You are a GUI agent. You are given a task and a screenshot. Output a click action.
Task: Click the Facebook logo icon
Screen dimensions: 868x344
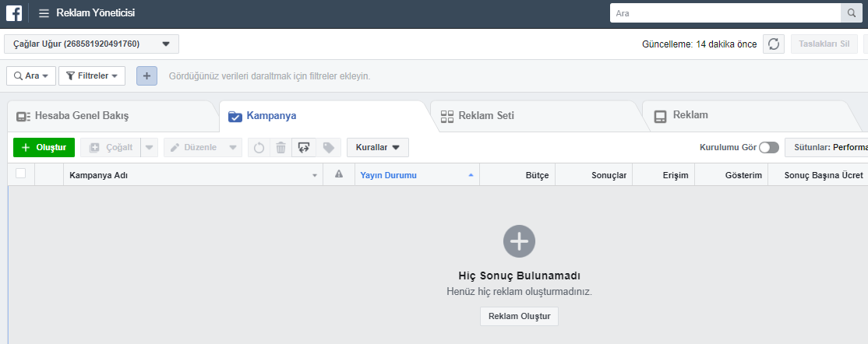(14, 13)
